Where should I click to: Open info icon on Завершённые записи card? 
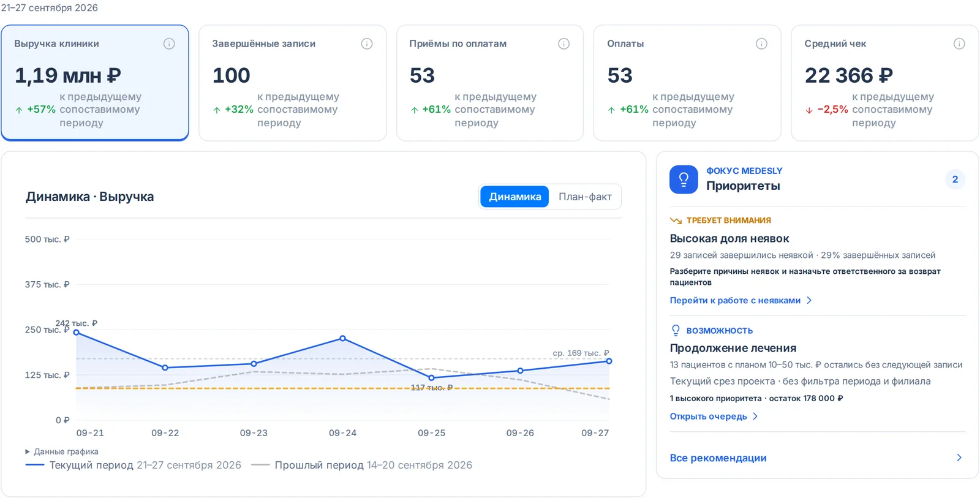pyautogui.click(x=367, y=43)
